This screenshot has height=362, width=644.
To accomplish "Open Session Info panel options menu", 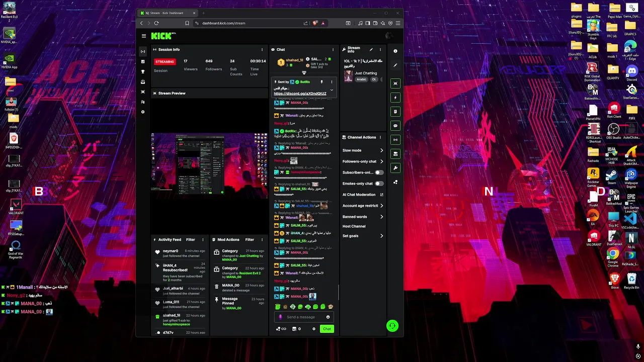I will [262, 50].
